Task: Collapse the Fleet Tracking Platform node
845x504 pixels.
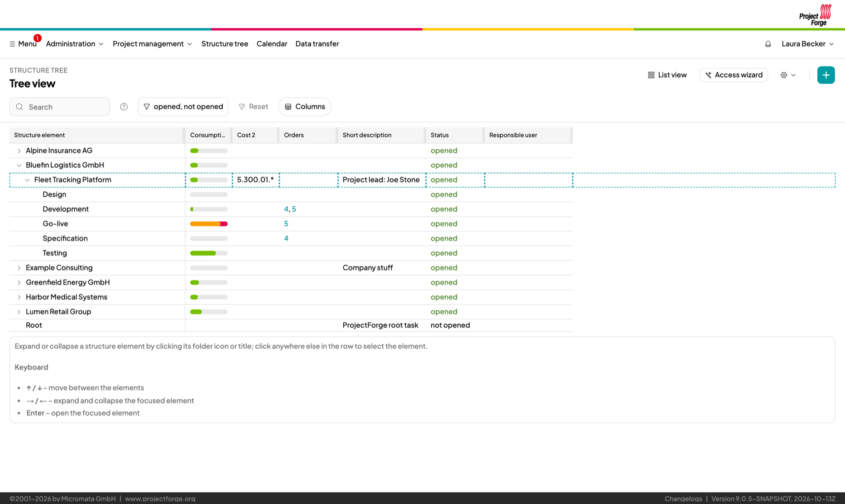Action: 27,180
